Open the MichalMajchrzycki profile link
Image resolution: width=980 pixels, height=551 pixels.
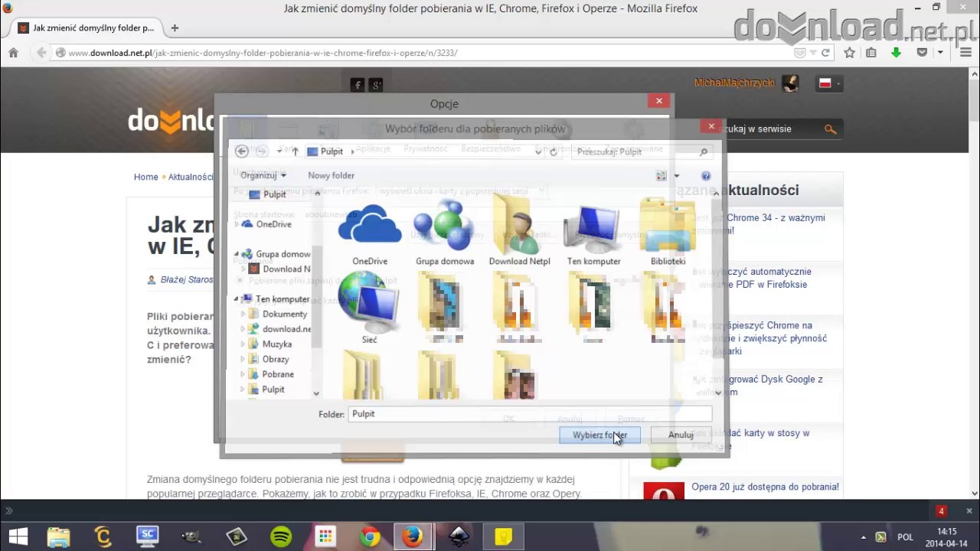click(734, 83)
